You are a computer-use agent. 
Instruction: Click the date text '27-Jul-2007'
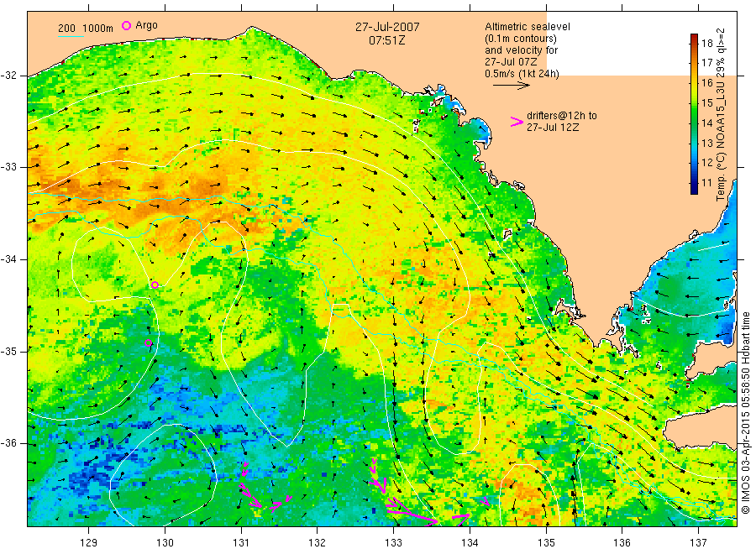point(387,27)
